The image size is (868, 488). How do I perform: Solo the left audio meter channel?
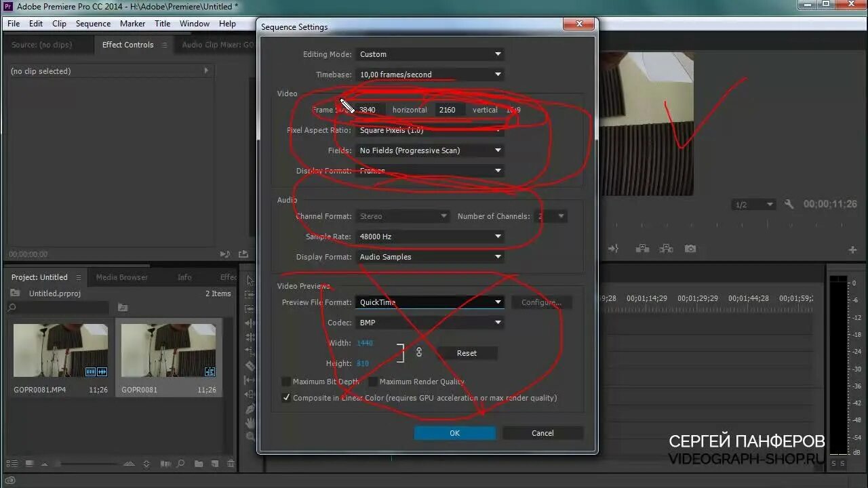834,464
